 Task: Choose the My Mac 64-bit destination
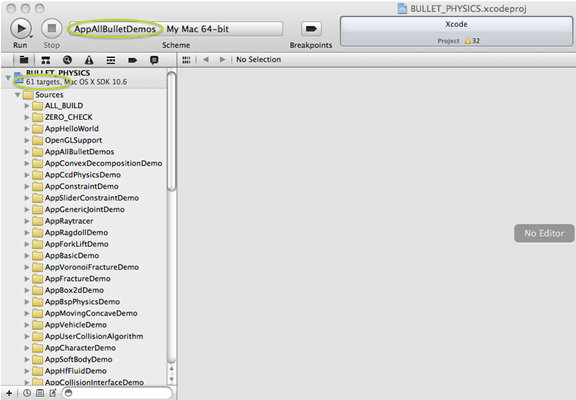click(197, 29)
